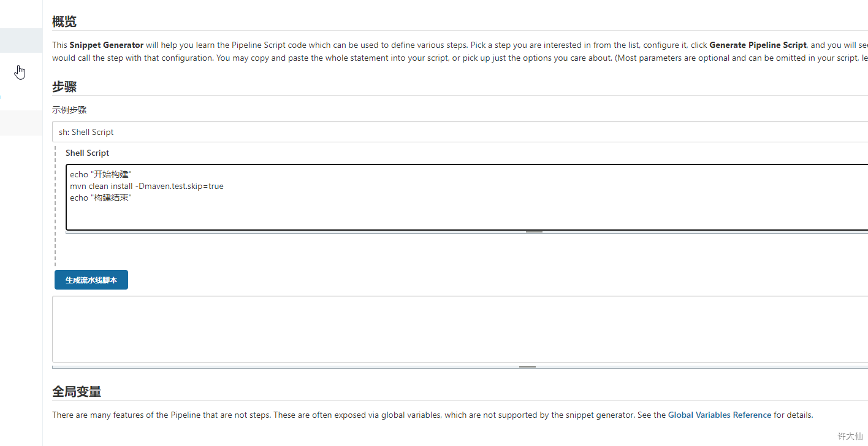Click the 步骤 section heading

64,87
